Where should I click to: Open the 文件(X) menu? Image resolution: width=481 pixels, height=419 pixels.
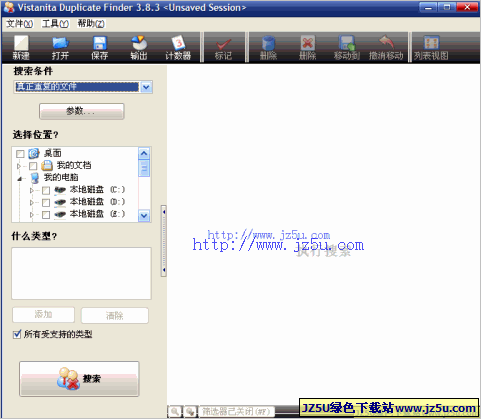tap(20, 24)
